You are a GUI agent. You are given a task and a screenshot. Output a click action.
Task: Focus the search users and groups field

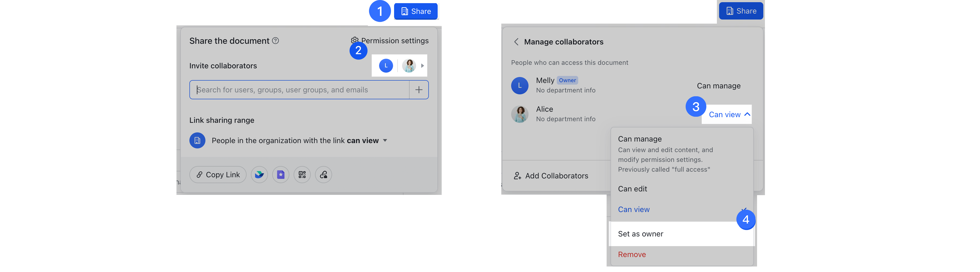299,90
